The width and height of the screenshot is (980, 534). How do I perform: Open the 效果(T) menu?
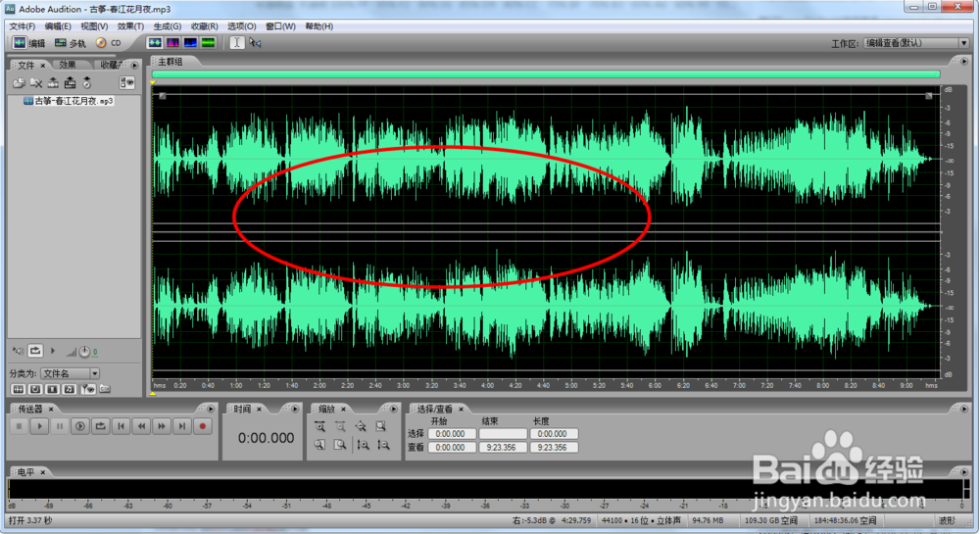tap(130, 26)
